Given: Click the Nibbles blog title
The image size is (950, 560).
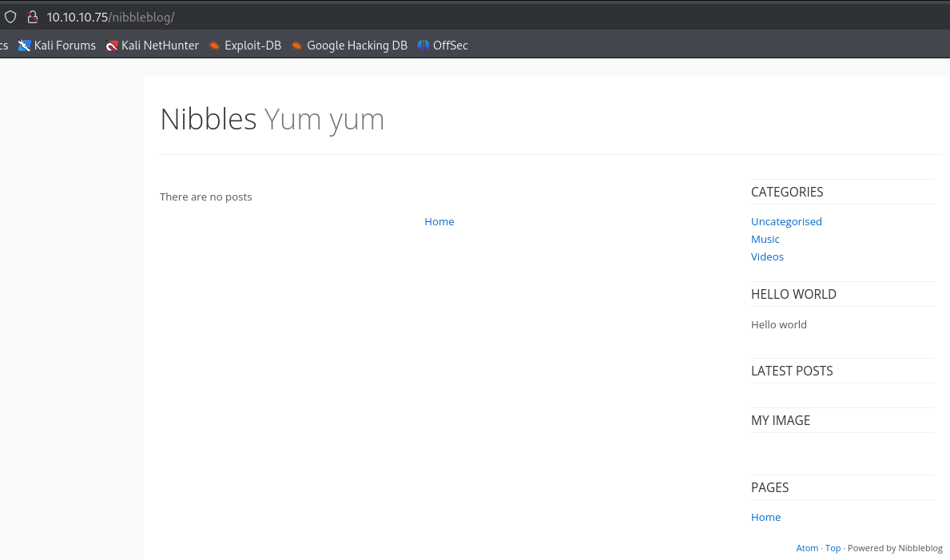Looking at the screenshot, I should [208, 119].
